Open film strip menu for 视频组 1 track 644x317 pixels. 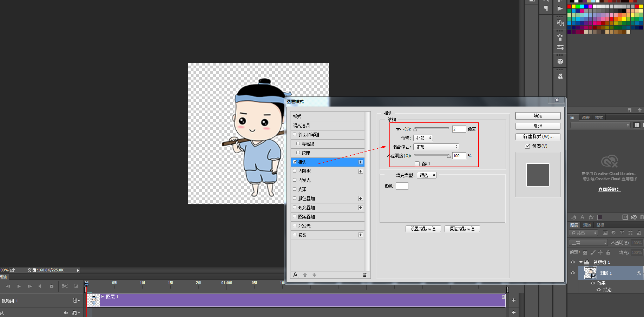pyautogui.click(x=76, y=301)
